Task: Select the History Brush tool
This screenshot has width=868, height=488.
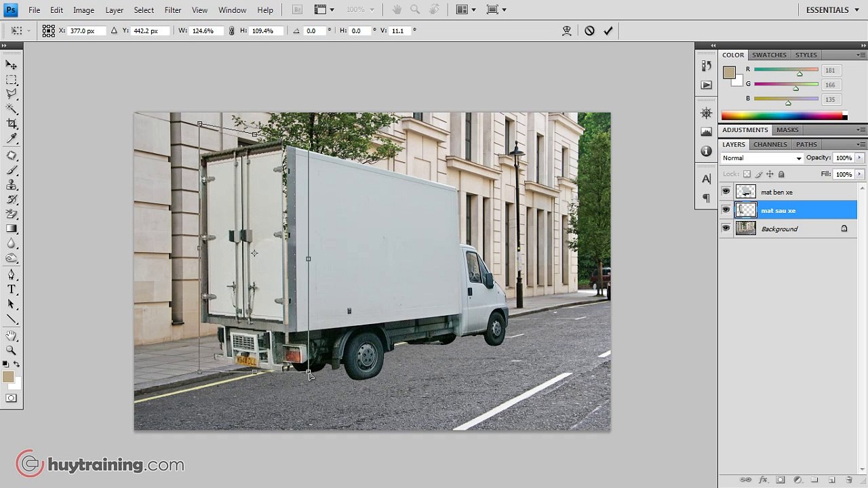Action: 12,199
